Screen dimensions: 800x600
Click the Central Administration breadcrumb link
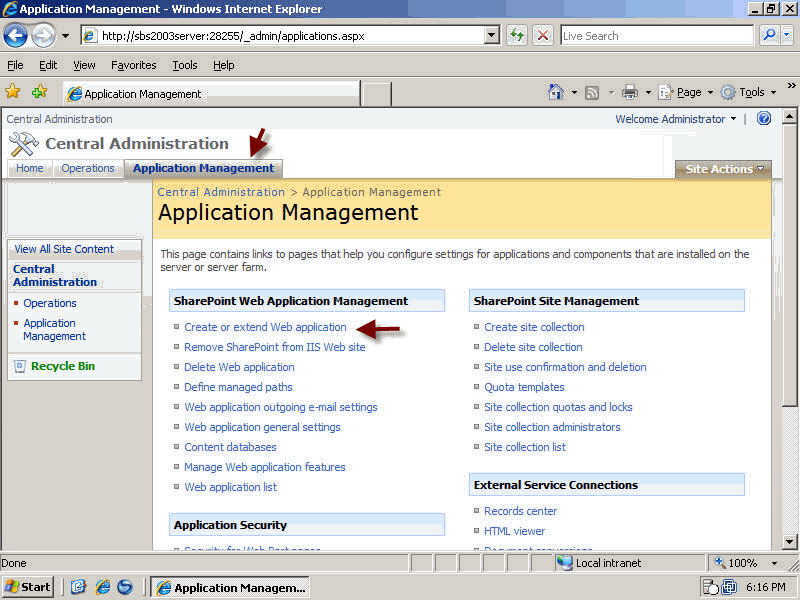click(221, 192)
